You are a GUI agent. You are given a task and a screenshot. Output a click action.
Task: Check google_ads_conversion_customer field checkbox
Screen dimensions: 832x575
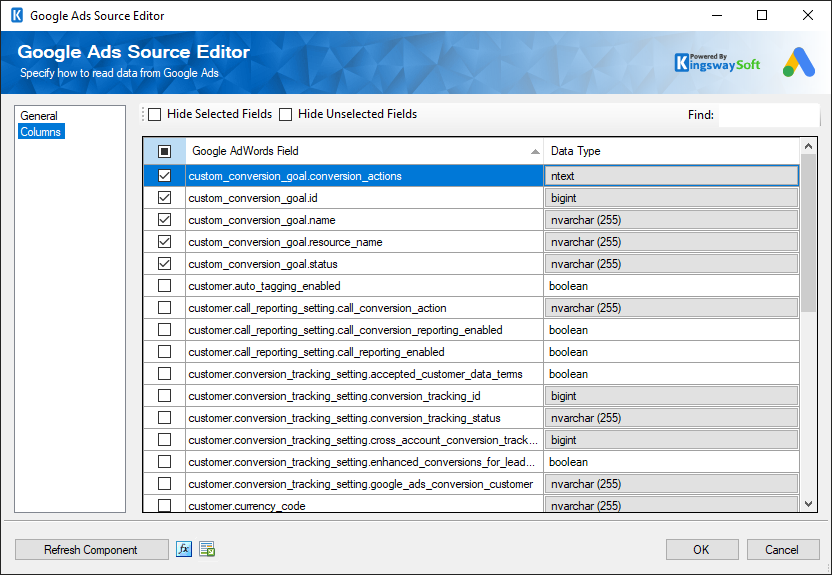[164, 484]
